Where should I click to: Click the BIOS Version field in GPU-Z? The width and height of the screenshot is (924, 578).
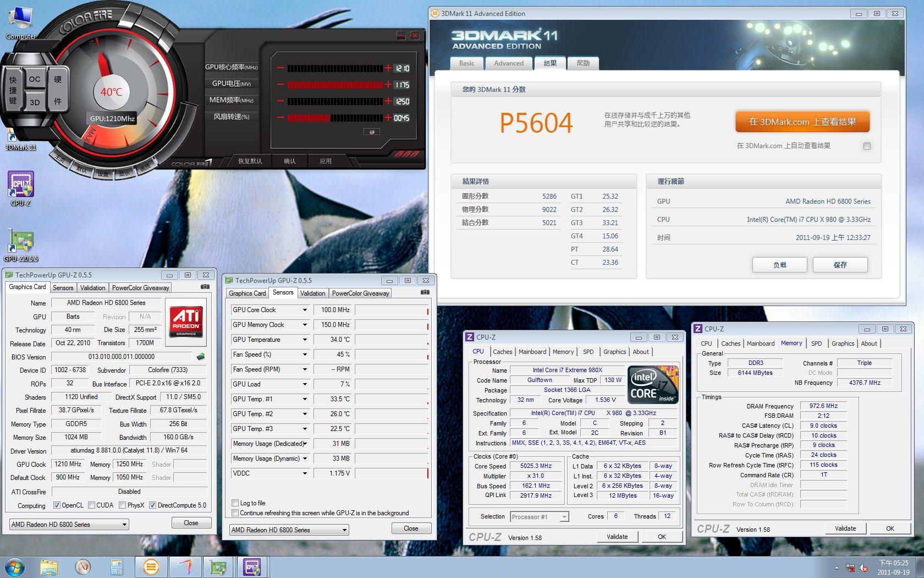pos(122,357)
